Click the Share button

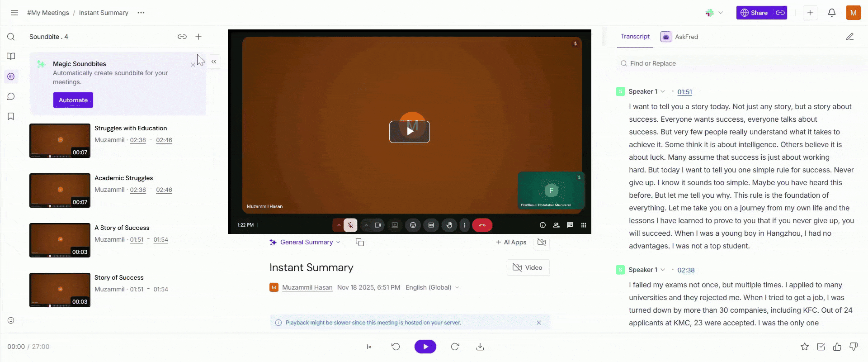(x=755, y=13)
